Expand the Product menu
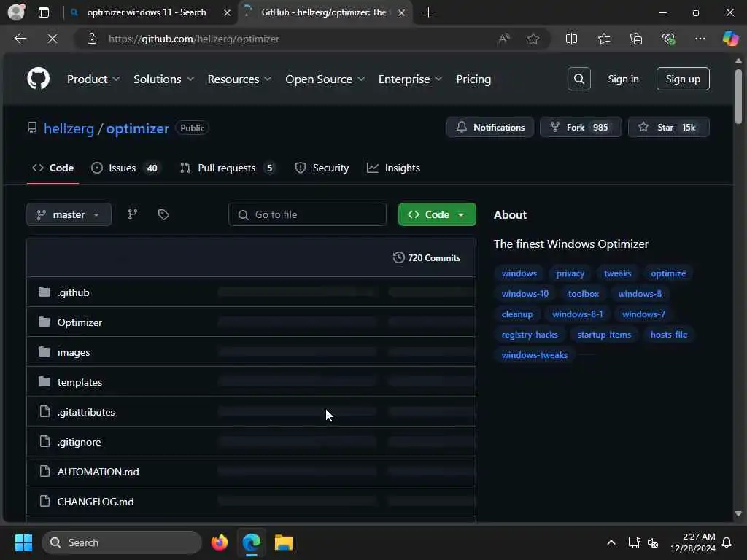Image resolution: width=747 pixels, height=560 pixels. [93, 79]
